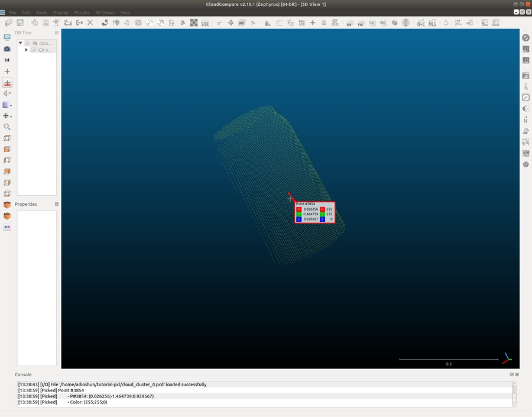Open the view perspective cube dropdown arrow

pyautogui.click(x=11, y=105)
